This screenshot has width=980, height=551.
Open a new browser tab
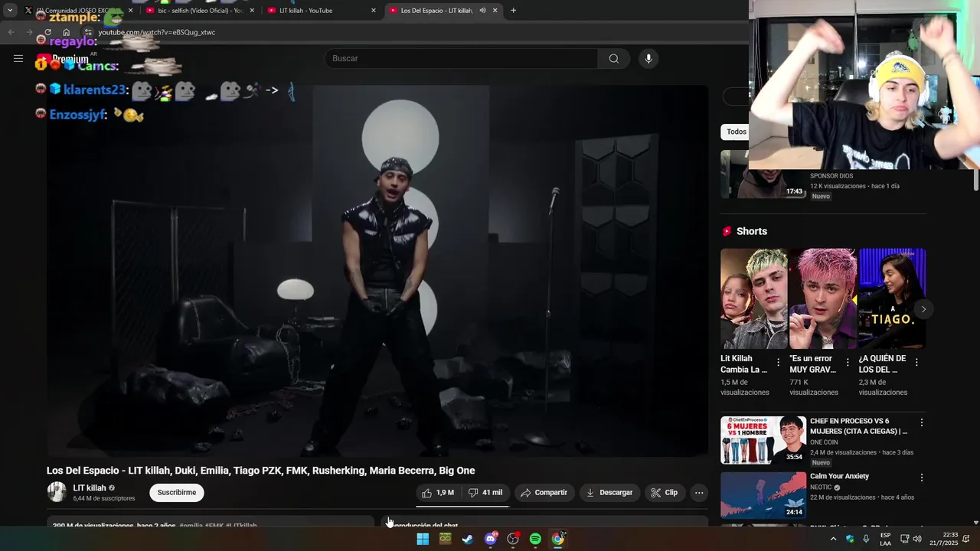coord(513,11)
